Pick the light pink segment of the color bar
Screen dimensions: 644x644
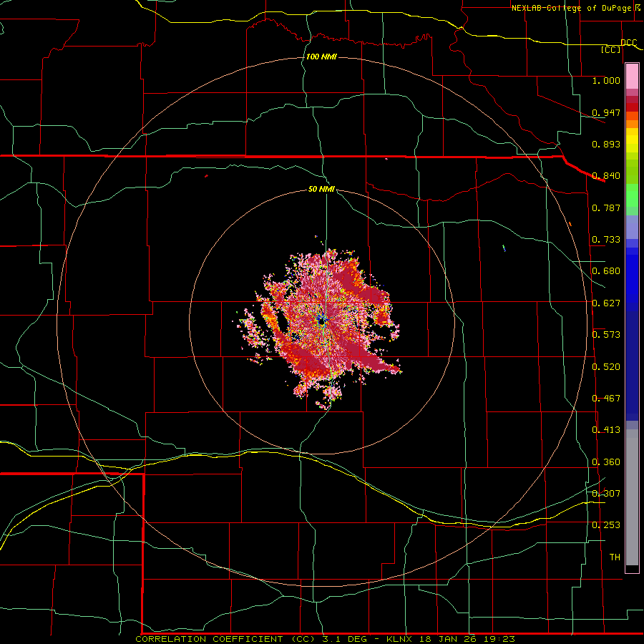[632, 77]
